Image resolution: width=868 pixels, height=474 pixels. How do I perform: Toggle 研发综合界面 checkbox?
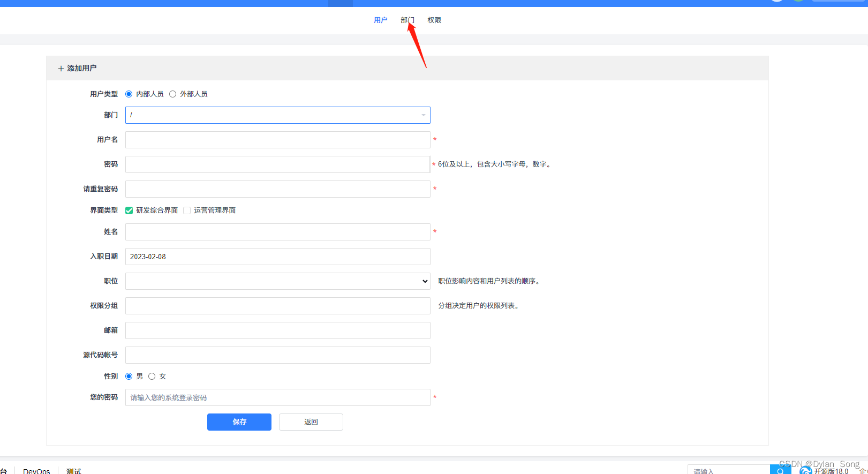pos(129,210)
